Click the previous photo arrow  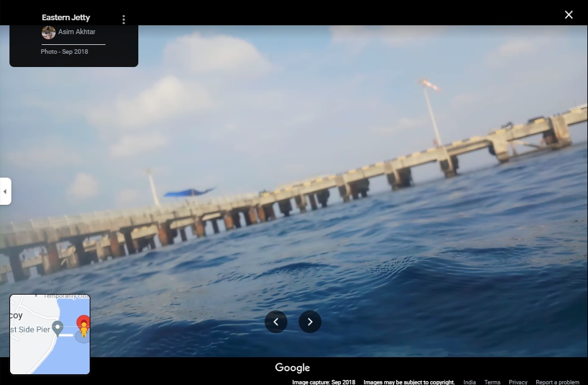[x=276, y=322]
